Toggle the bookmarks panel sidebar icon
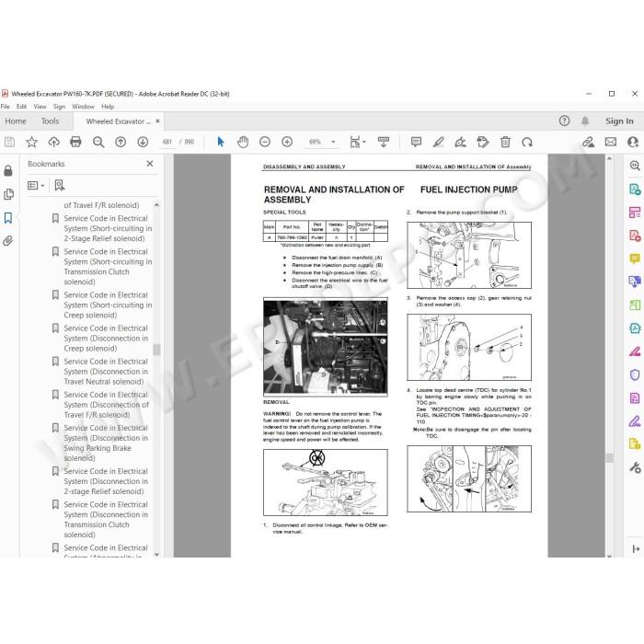 click(x=8, y=218)
